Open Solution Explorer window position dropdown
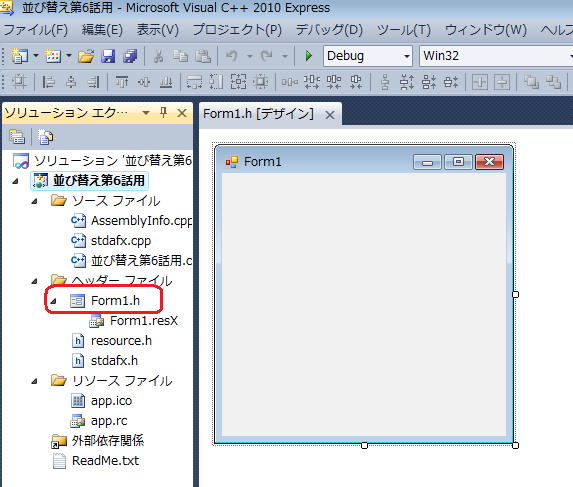 [145, 113]
